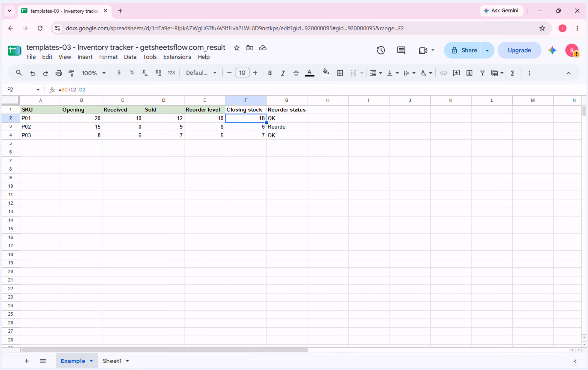Open Horizontal align dropdown
Image resolution: width=588 pixels, height=370 pixels.
click(376, 73)
